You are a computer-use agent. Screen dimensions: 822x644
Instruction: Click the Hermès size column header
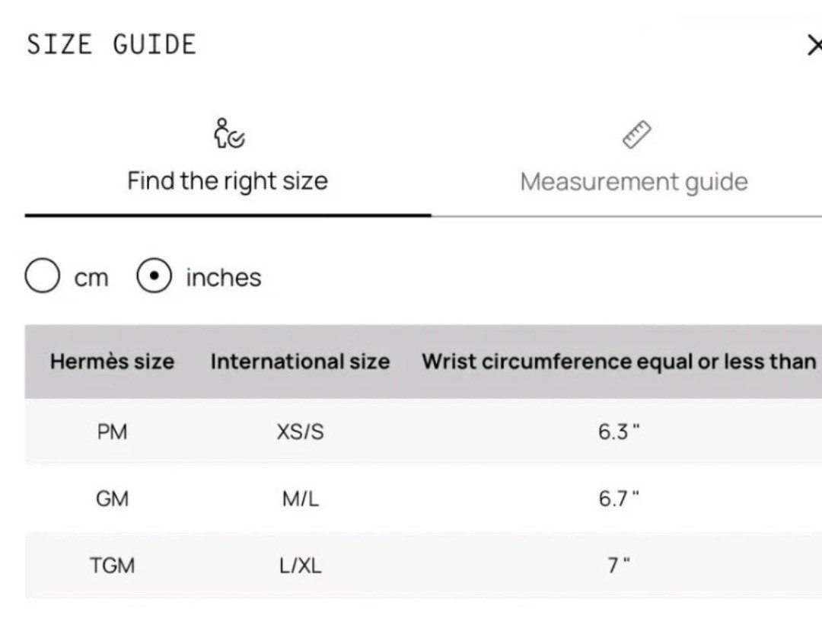point(112,362)
